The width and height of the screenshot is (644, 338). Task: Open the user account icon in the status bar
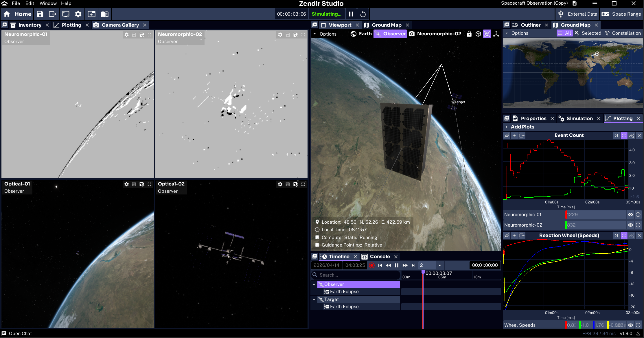point(638,334)
